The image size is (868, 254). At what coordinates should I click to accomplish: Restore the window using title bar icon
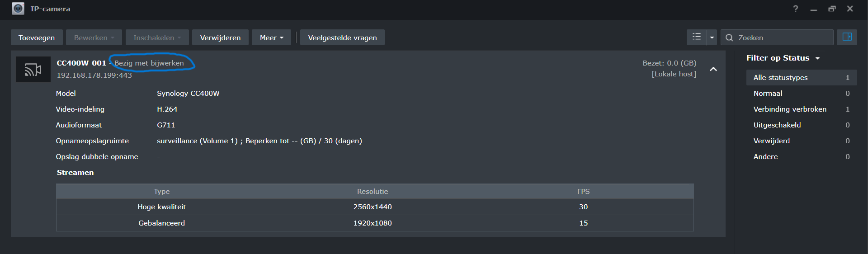pyautogui.click(x=832, y=9)
